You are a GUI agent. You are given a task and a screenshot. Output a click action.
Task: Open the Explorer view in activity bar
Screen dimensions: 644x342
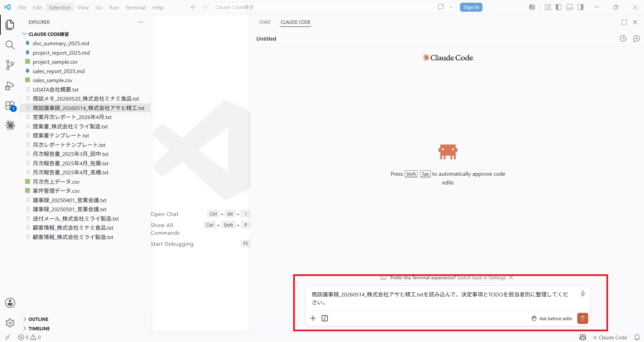10,24
